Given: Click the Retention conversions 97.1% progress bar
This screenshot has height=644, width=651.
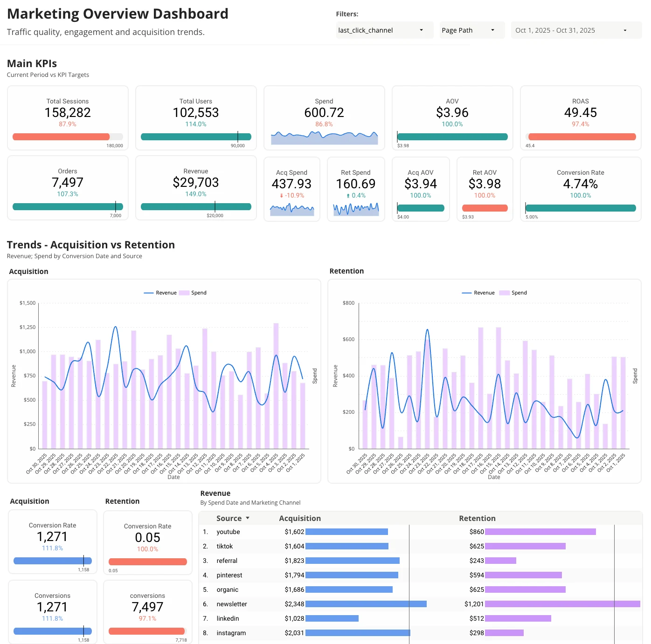Looking at the screenshot, I should click(x=147, y=631).
